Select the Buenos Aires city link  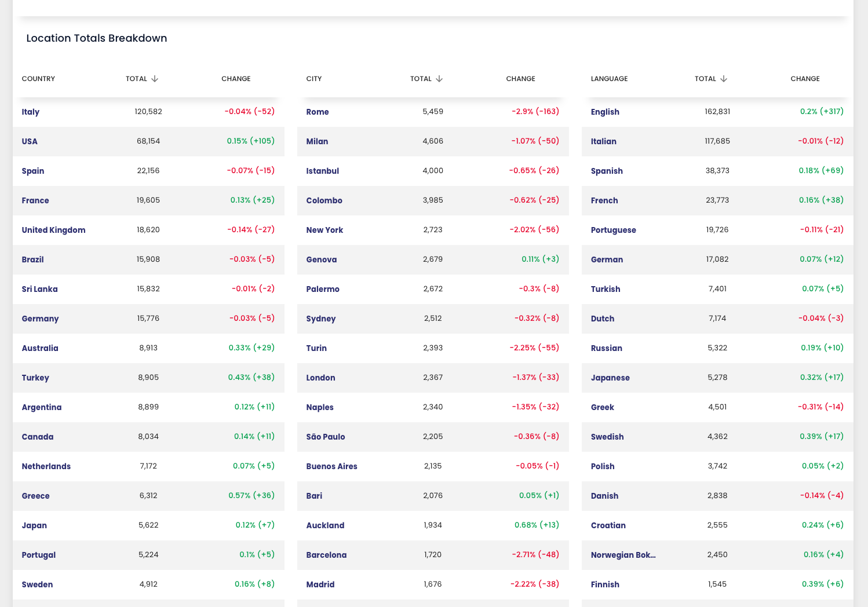pyautogui.click(x=331, y=466)
